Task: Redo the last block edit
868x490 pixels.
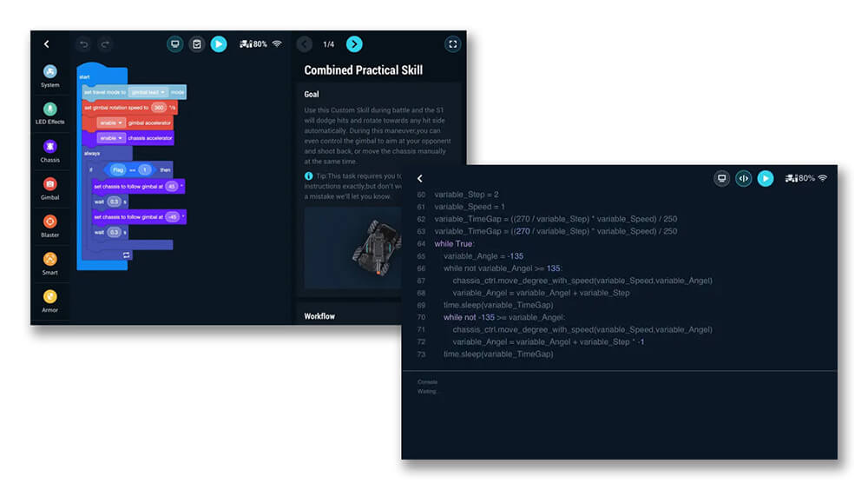Action: coord(105,43)
